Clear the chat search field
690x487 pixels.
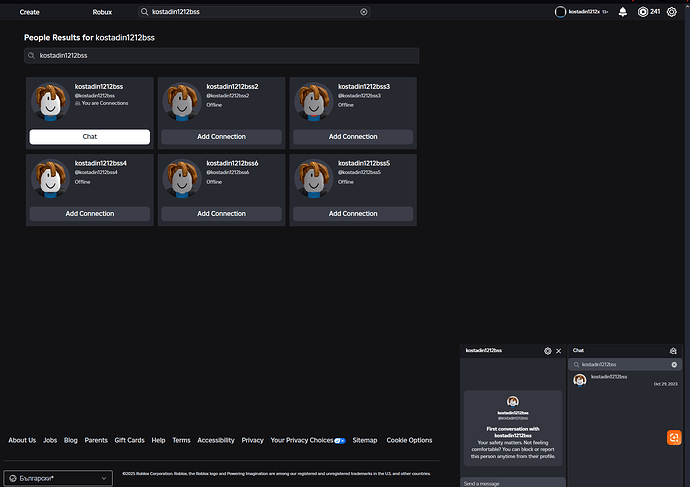(x=674, y=365)
